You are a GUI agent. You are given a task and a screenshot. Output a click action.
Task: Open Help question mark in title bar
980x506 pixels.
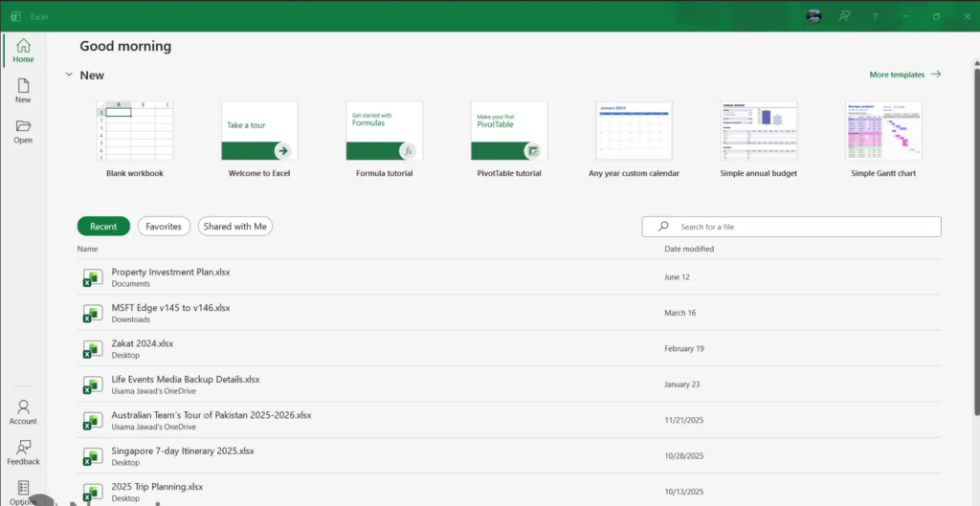click(876, 17)
